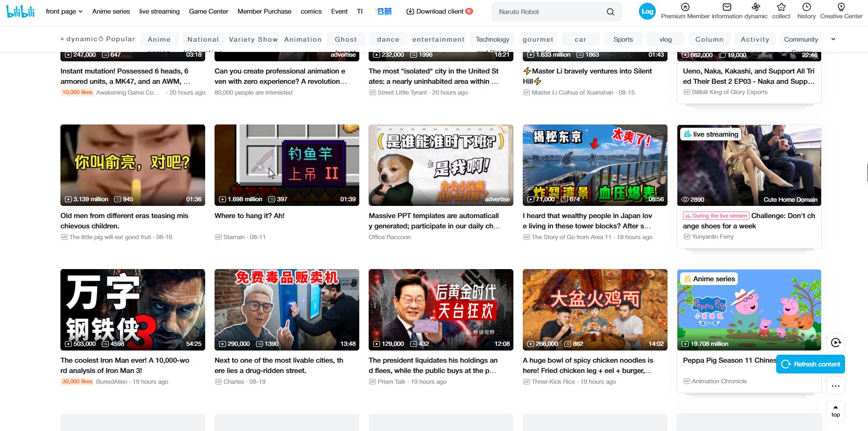This screenshot has height=431, width=868.
Task: Click the Office Raccoon advertiser name
Action: tap(390, 237)
